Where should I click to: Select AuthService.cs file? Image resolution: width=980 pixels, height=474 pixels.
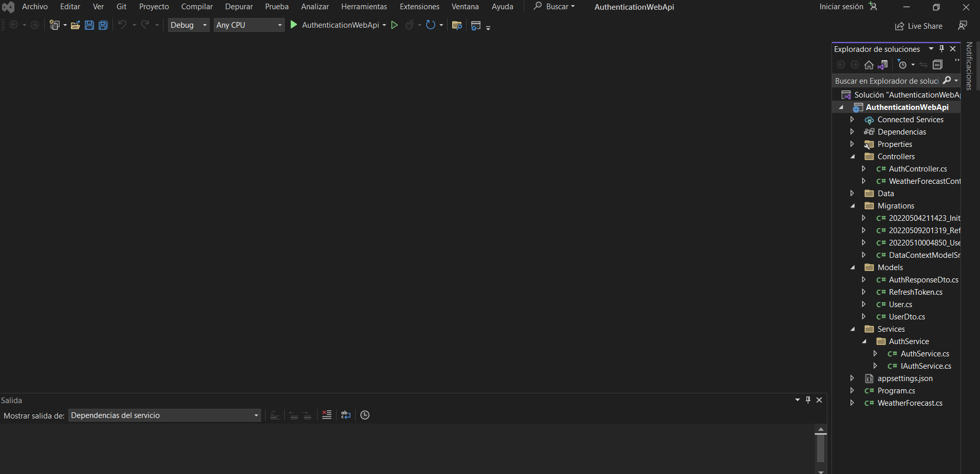tap(924, 354)
